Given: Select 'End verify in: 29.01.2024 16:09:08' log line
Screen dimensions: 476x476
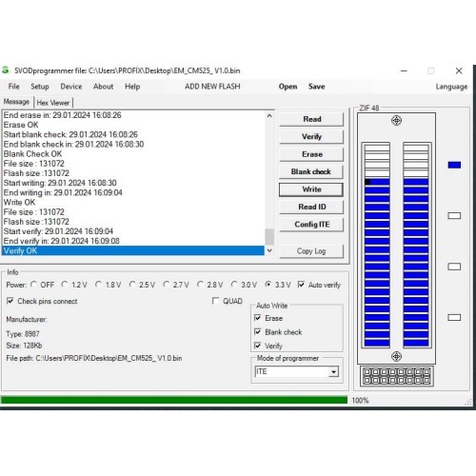Looking at the screenshot, I should click(133, 241).
